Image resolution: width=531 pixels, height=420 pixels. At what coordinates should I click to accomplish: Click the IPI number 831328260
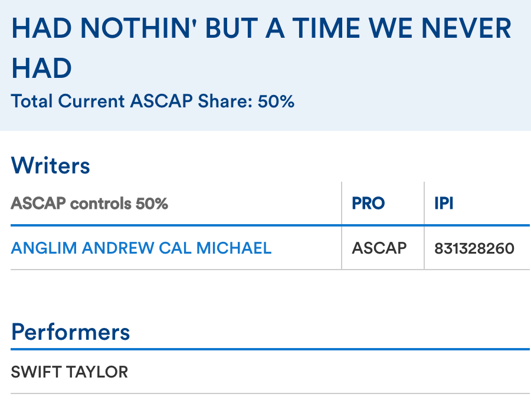[x=474, y=248]
